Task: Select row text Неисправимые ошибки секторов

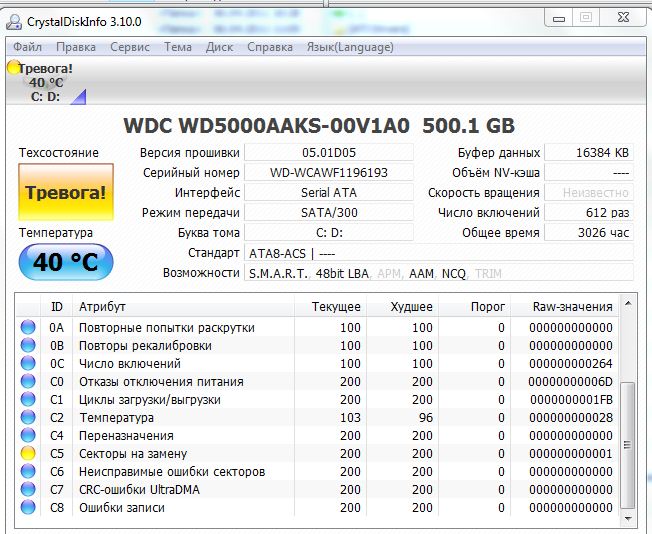Action: point(172,472)
